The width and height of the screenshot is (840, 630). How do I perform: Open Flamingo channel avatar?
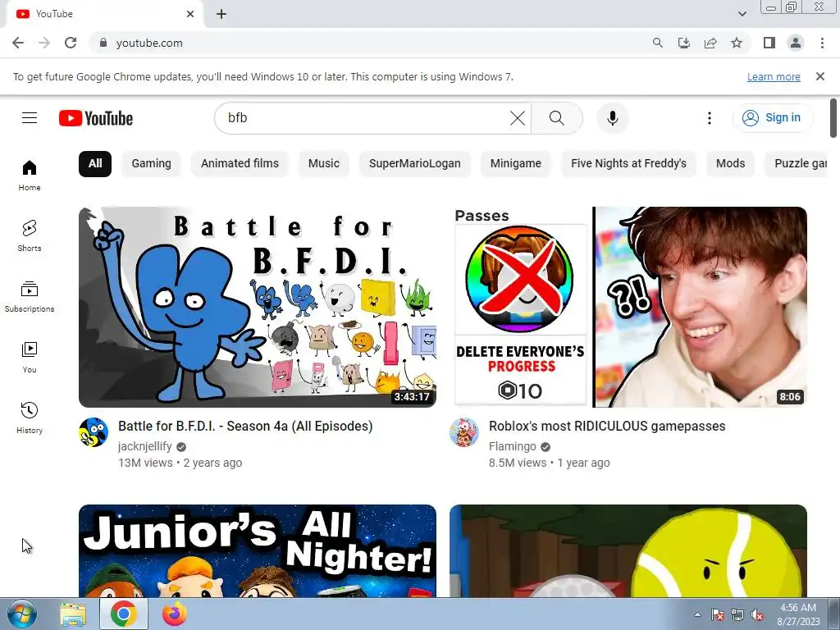(464, 432)
